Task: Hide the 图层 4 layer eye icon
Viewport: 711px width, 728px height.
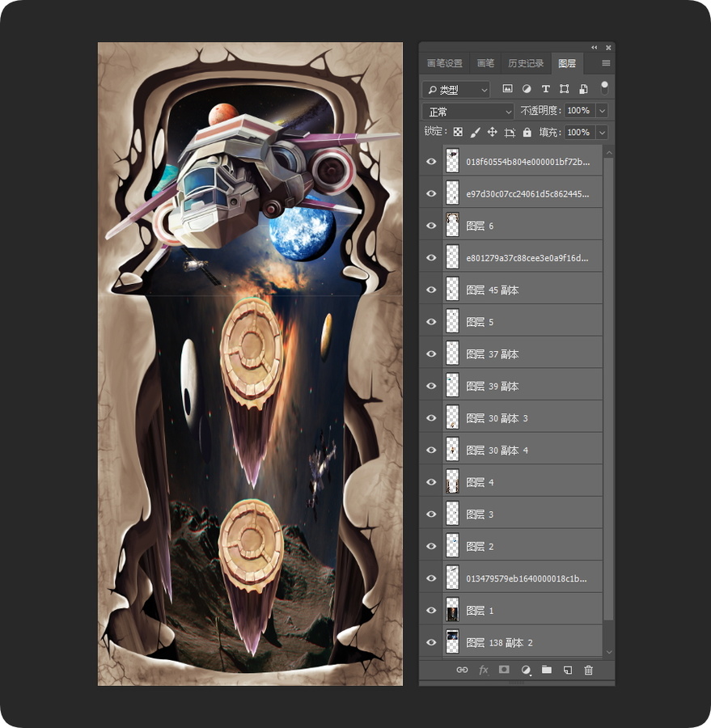Action: (x=431, y=482)
